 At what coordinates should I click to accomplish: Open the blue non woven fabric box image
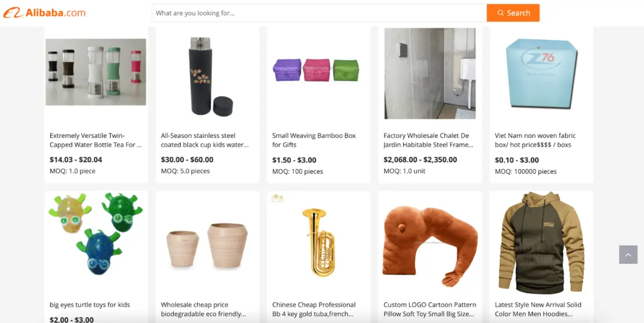tap(542, 74)
